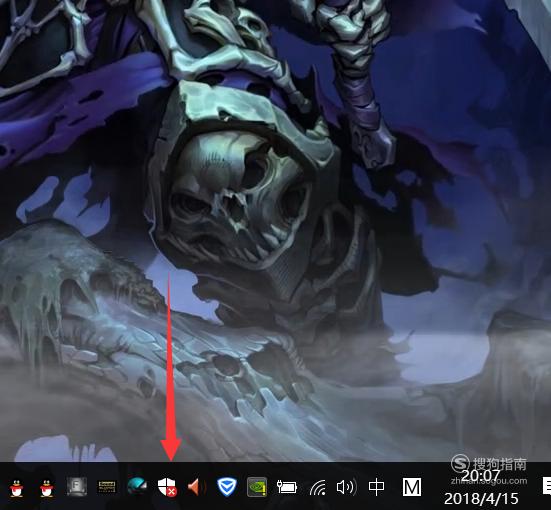Open the first QQ penguin tray icon
This screenshot has height=510, width=551.
tap(16, 488)
